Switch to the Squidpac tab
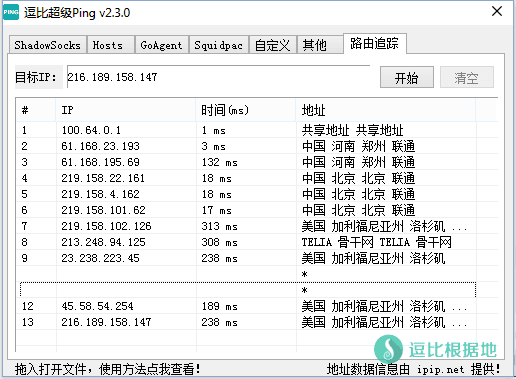 [x=219, y=45]
